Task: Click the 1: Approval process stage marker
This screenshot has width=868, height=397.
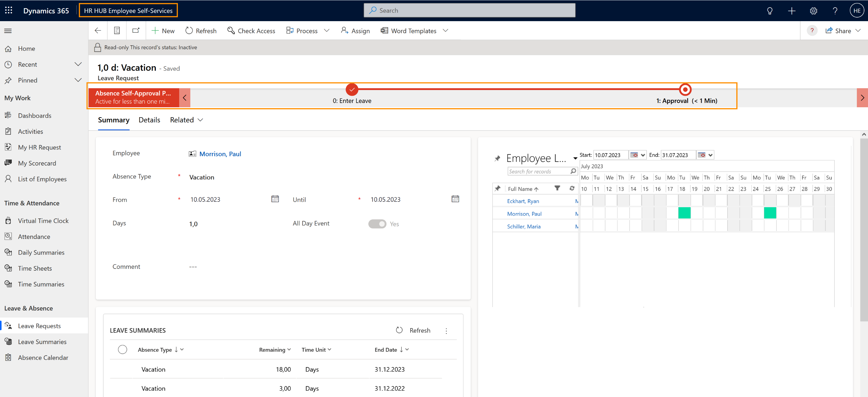Action: coord(685,90)
